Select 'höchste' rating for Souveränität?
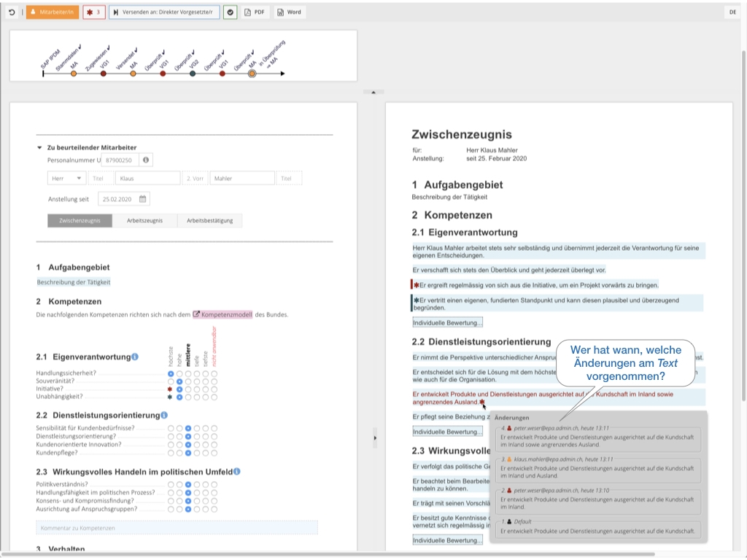This screenshot has height=560, width=747. click(x=171, y=381)
